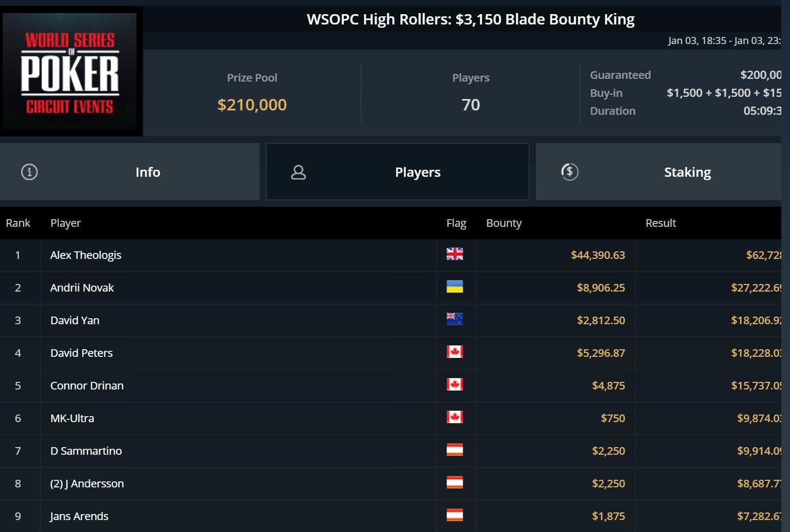Viewport: 790px width, 532px height.
Task: Open player Alex Theologis's name
Action: (85, 255)
